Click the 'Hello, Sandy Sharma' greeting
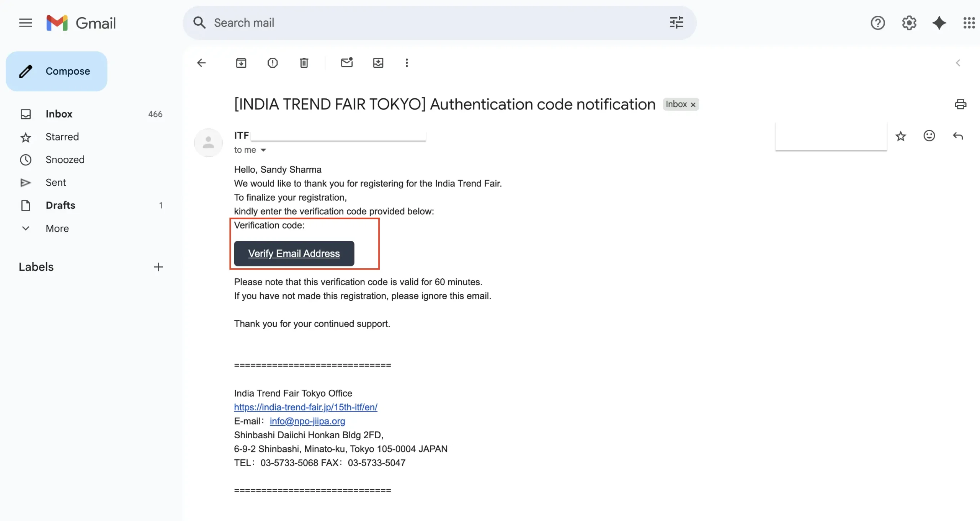Image resolution: width=980 pixels, height=521 pixels. coord(278,170)
